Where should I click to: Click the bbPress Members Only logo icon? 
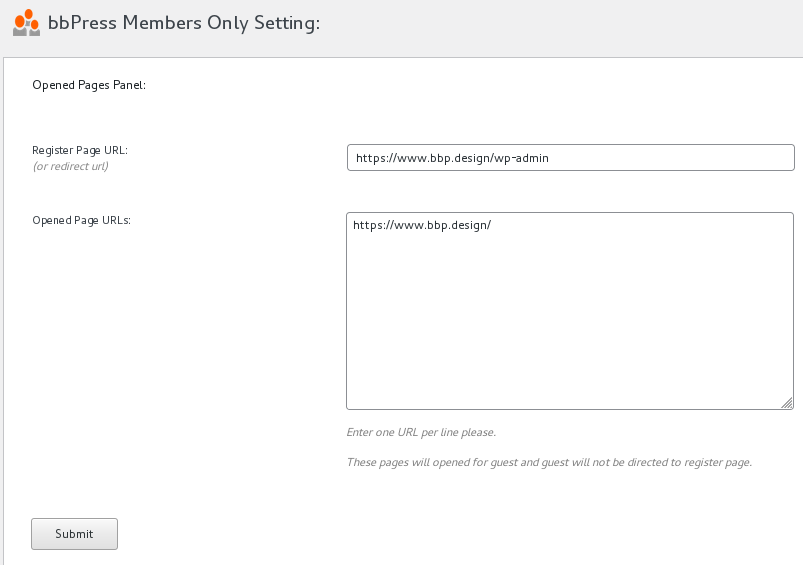point(27,23)
